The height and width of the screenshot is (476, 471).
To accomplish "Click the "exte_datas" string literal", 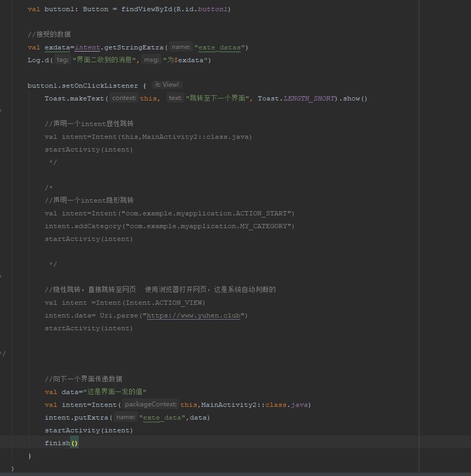I will (x=220, y=47).
